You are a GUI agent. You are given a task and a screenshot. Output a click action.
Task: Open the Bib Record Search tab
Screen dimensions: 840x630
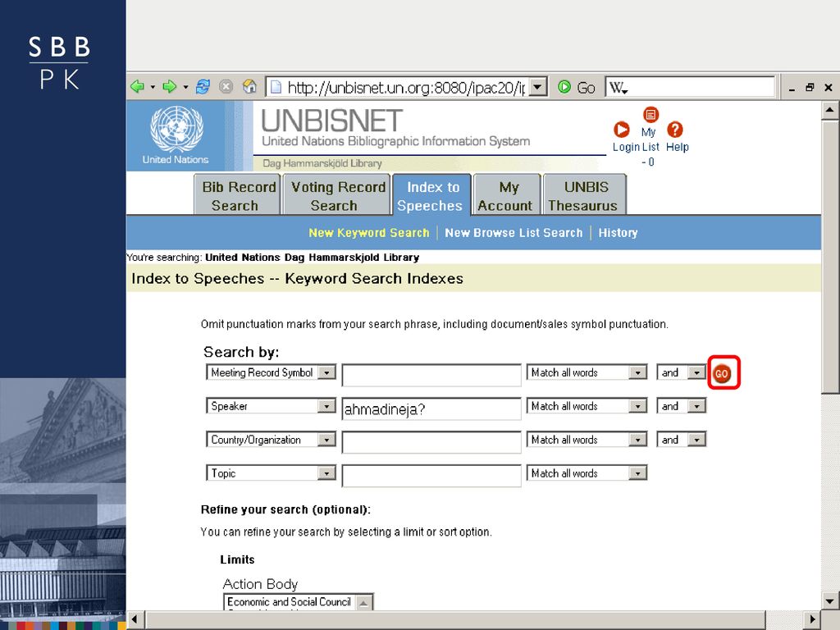pyautogui.click(x=237, y=195)
